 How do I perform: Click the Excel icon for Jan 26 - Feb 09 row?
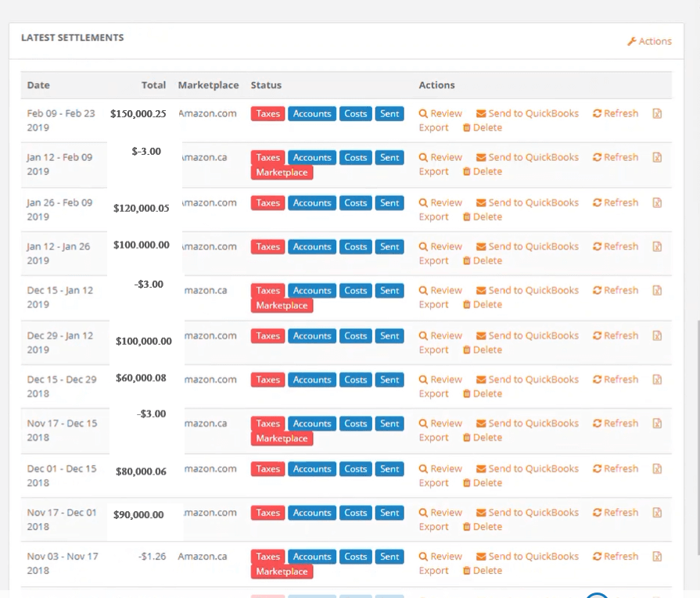tap(657, 202)
